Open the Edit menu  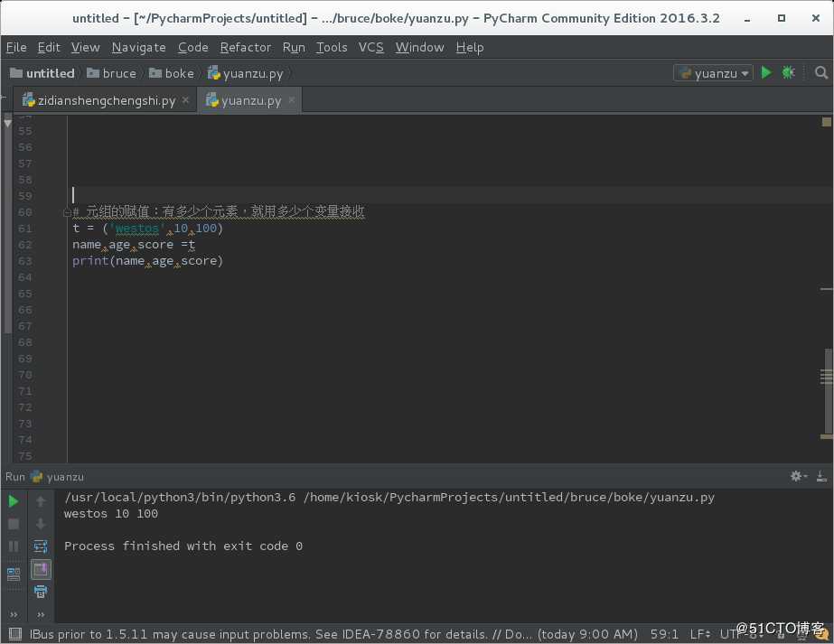(x=49, y=47)
